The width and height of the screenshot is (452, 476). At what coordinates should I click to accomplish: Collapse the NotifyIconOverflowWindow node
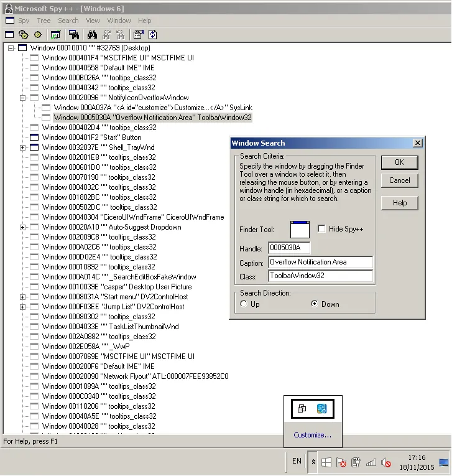tap(22, 98)
